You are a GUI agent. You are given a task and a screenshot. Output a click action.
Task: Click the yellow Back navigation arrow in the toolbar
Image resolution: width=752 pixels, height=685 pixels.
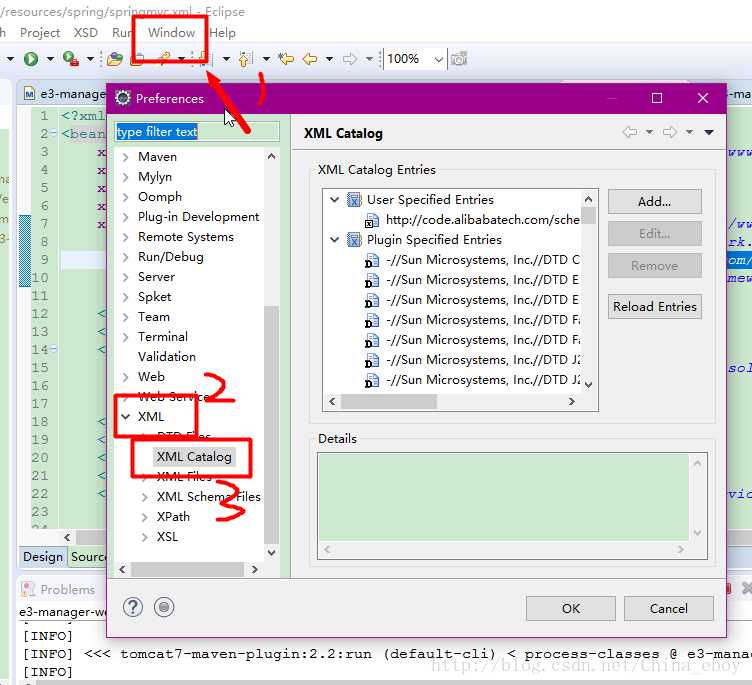click(310, 59)
